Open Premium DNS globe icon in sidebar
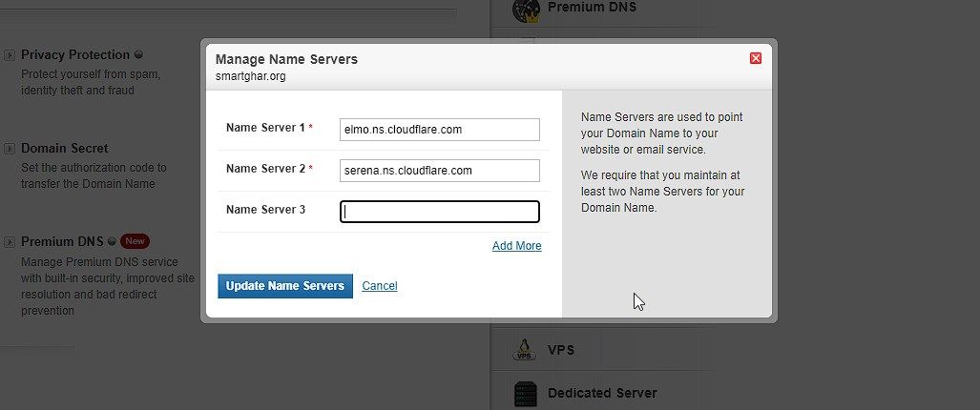Image resolution: width=980 pixels, height=410 pixels. (x=526, y=10)
